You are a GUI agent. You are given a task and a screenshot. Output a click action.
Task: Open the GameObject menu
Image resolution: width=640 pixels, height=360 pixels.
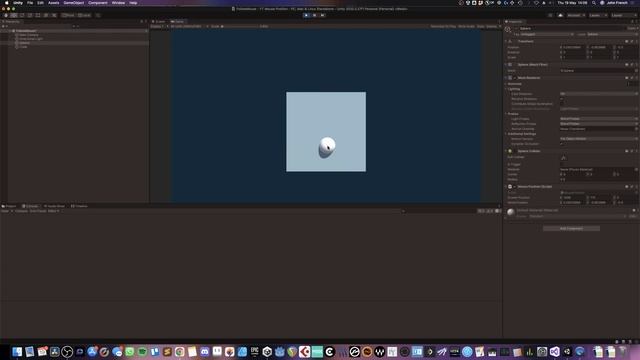73,3
